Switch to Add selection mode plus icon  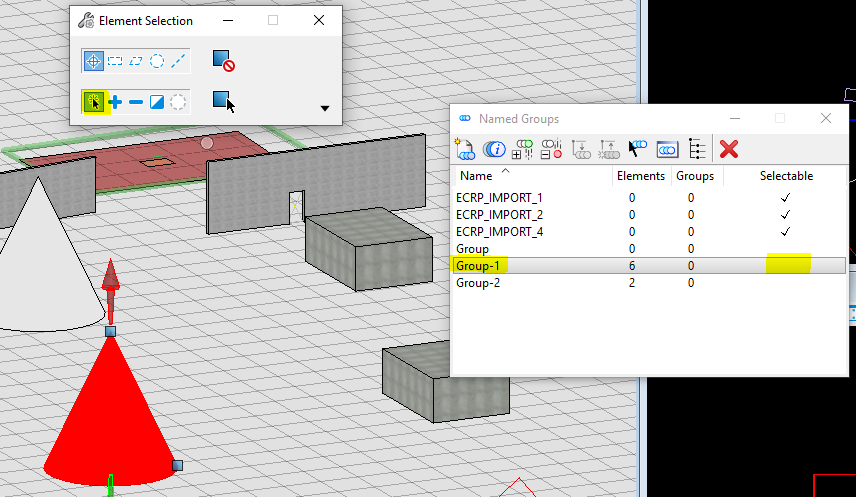point(115,102)
